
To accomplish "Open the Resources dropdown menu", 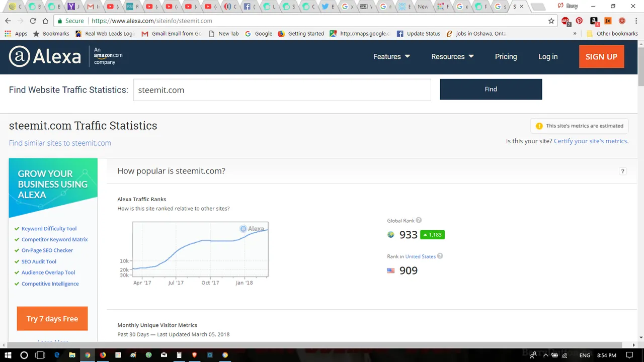I will [452, 57].
